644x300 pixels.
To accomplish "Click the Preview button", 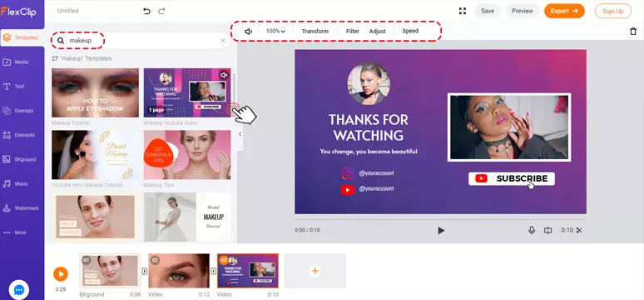I will point(523,11).
